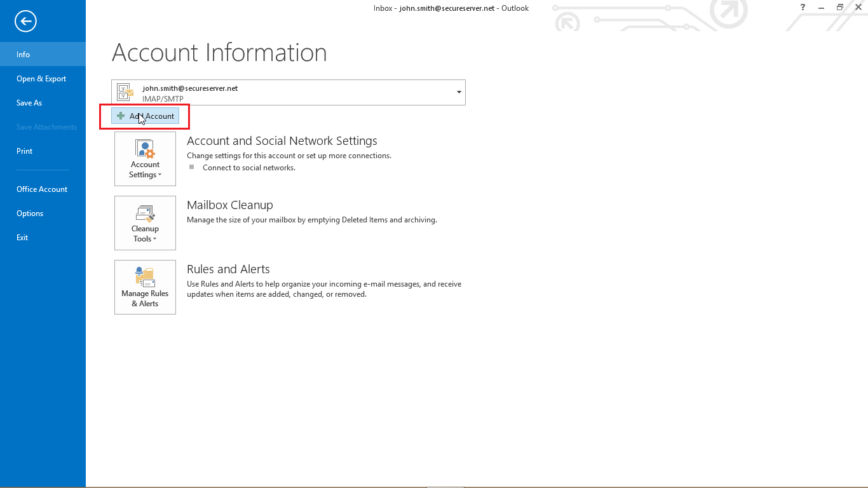
Task: Click the window title 'Inbox - john.smith@secureserver.net - Outlook'
Action: [x=451, y=8]
